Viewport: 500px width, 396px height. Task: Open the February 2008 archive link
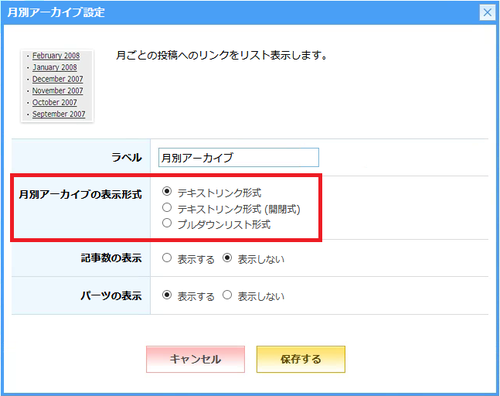coord(56,56)
